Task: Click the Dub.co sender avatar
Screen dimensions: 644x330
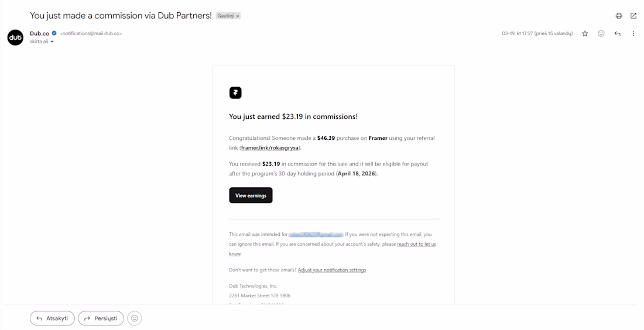Action: click(15, 37)
